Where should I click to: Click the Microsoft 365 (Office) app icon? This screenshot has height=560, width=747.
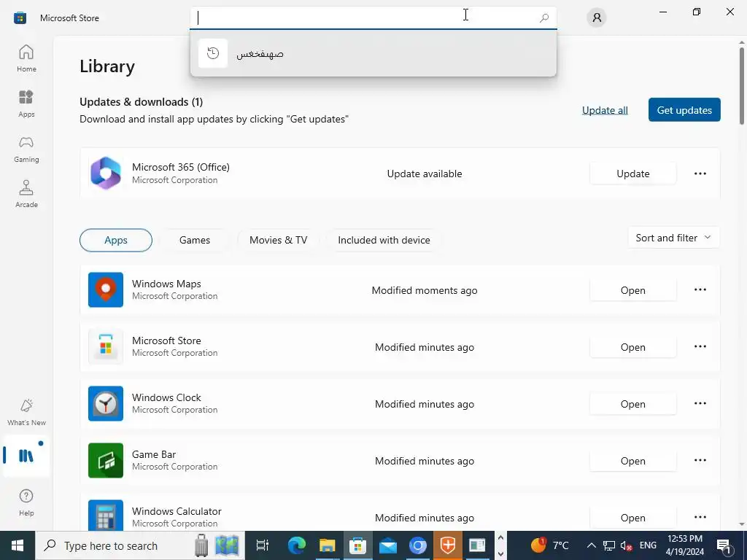click(x=106, y=174)
